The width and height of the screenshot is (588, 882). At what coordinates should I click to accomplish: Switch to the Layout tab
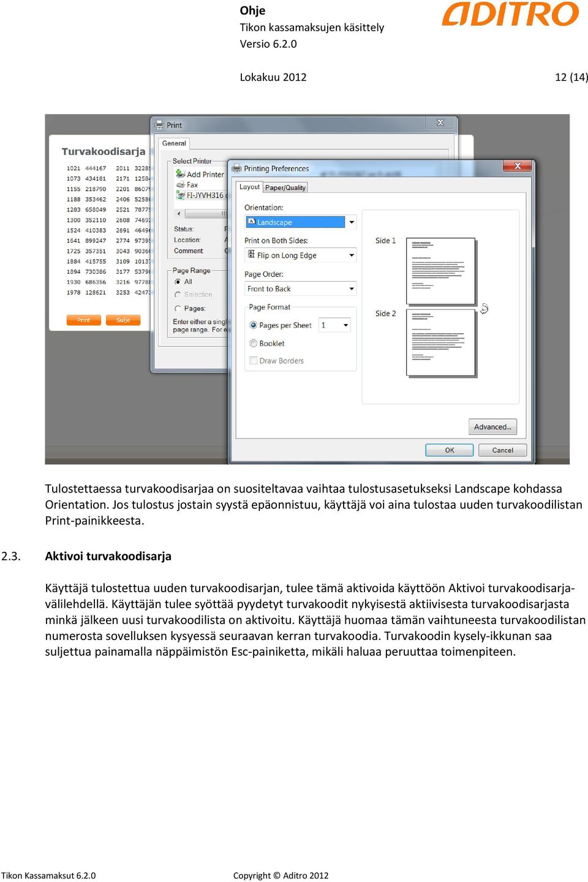(x=249, y=187)
